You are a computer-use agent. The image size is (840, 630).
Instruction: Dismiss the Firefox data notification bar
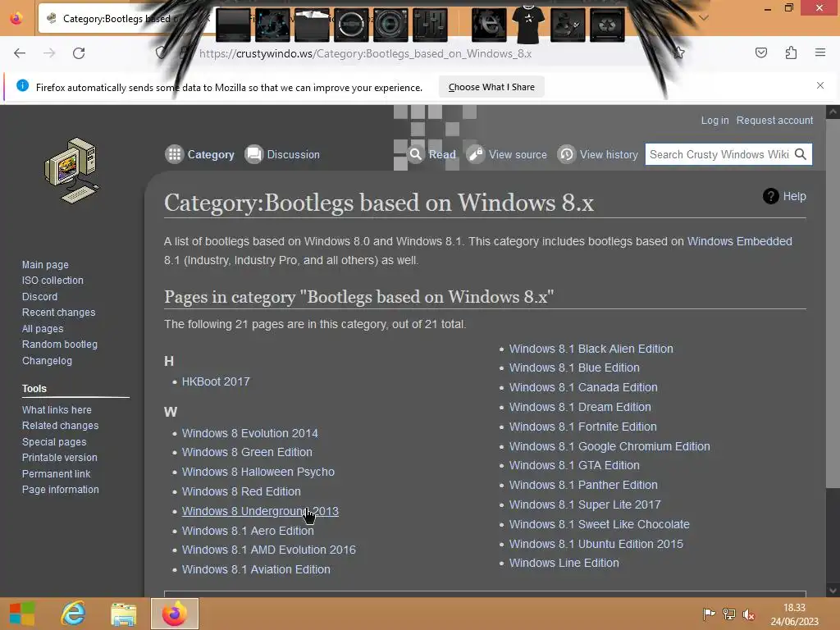coord(820,85)
